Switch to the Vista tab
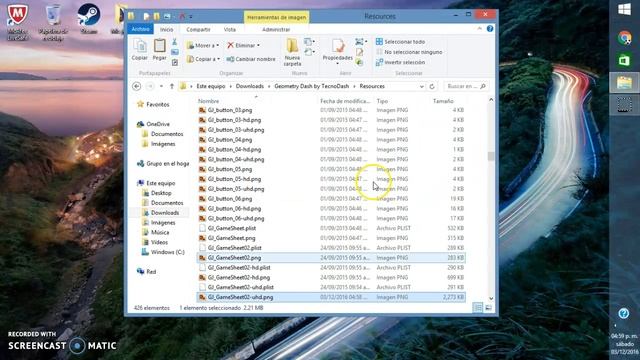 point(229,29)
